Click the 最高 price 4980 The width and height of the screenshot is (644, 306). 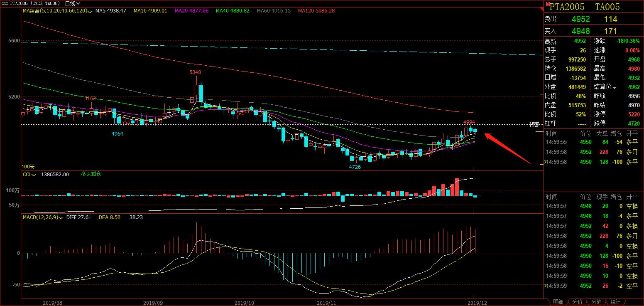click(634, 69)
